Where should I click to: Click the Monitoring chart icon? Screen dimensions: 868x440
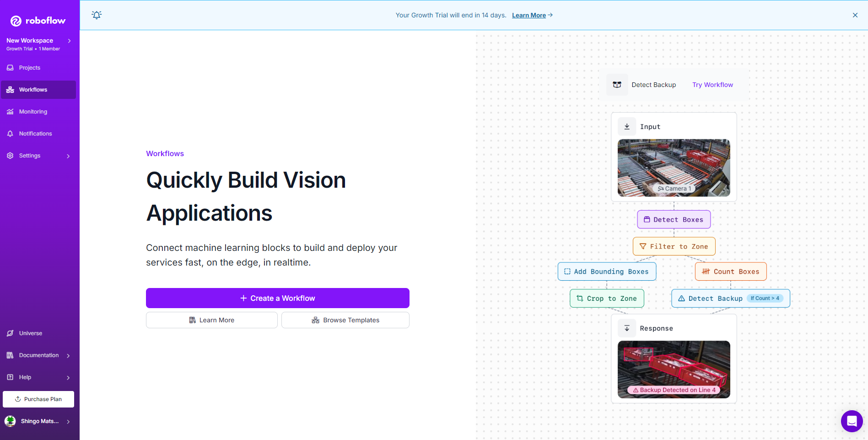(10, 112)
